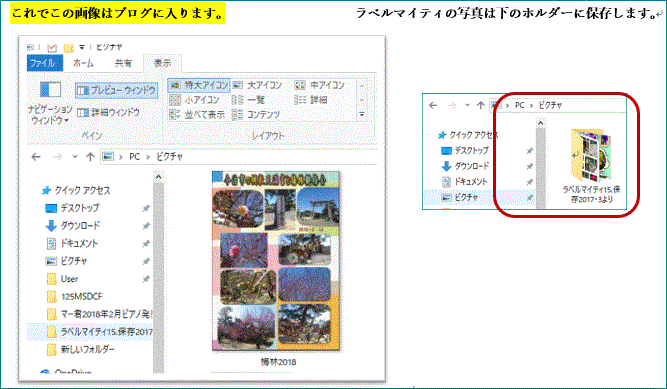Choose 詳細 layout
The image size is (667, 389).
(x=311, y=100)
